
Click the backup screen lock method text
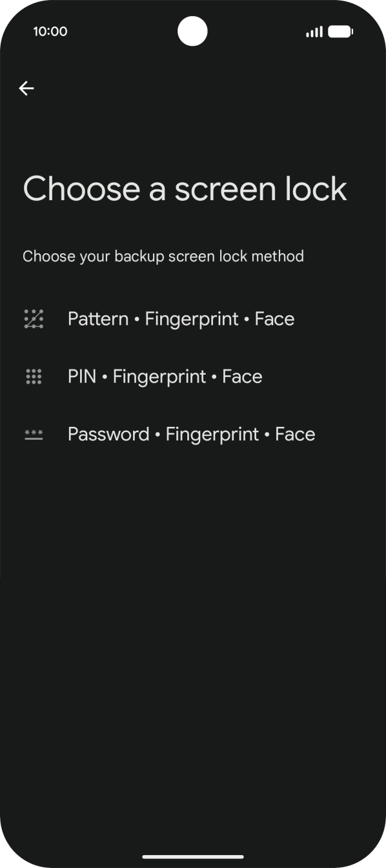163,256
